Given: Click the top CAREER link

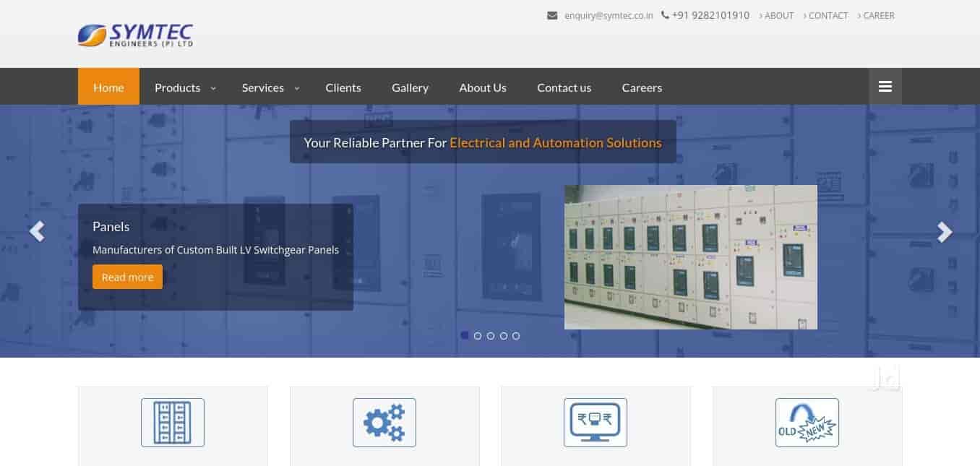Looking at the screenshot, I should click(878, 15).
